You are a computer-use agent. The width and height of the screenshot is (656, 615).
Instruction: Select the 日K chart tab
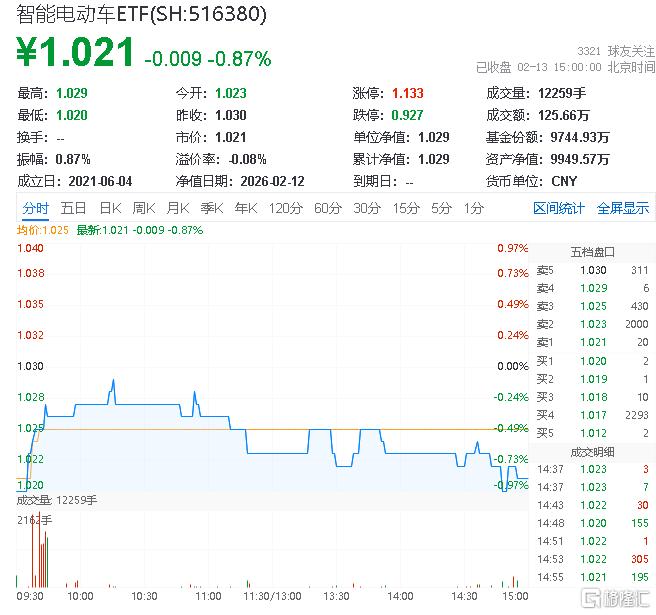pos(110,208)
